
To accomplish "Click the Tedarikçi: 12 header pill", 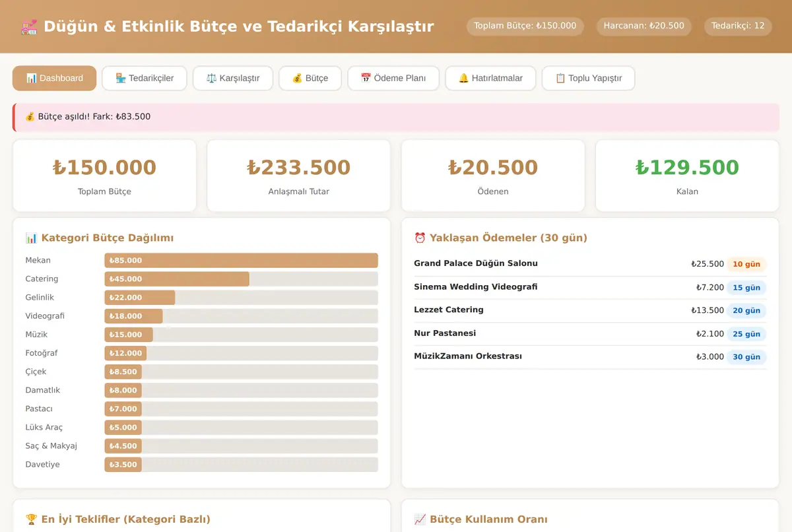I will tap(738, 26).
